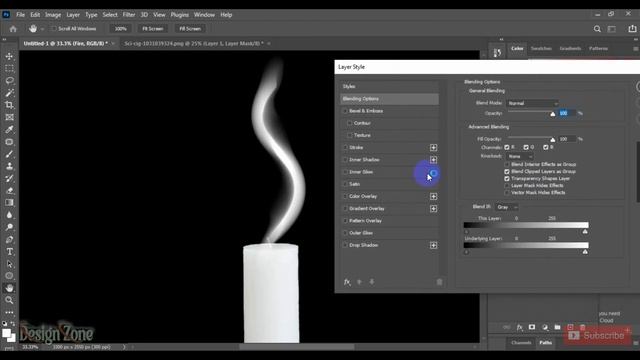Click the Fit Screen button
The image size is (640, 360).
[x=153, y=29]
